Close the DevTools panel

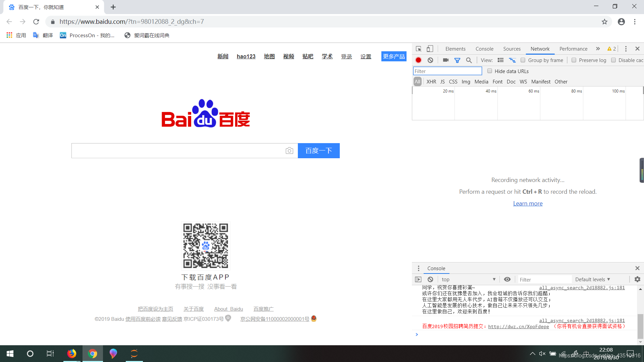coord(637,49)
